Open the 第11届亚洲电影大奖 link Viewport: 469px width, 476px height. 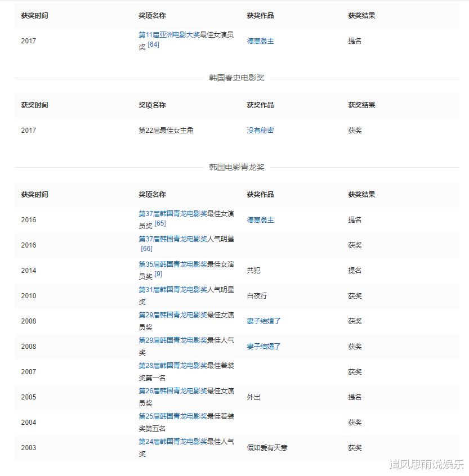click(169, 35)
